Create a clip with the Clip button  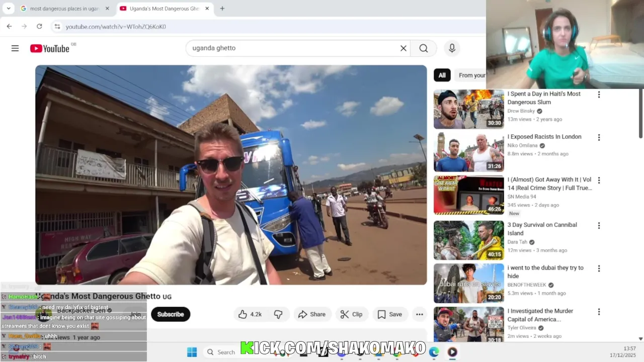coord(351,314)
